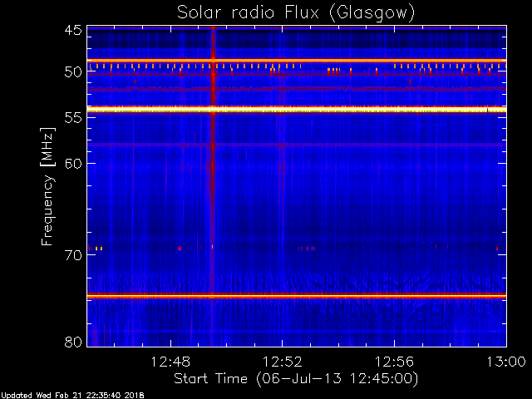532x399 pixels.
Task: Click the "Updated Wed Feb 21 22:35:40 2018" footer
Action: coord(72,396)
